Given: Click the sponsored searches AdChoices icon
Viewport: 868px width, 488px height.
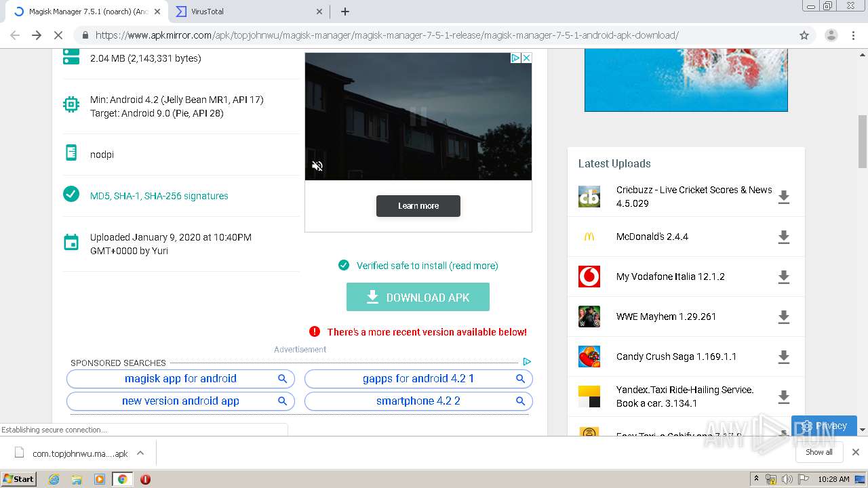Looking at the screenshot, I should click(x=527, y=362).
